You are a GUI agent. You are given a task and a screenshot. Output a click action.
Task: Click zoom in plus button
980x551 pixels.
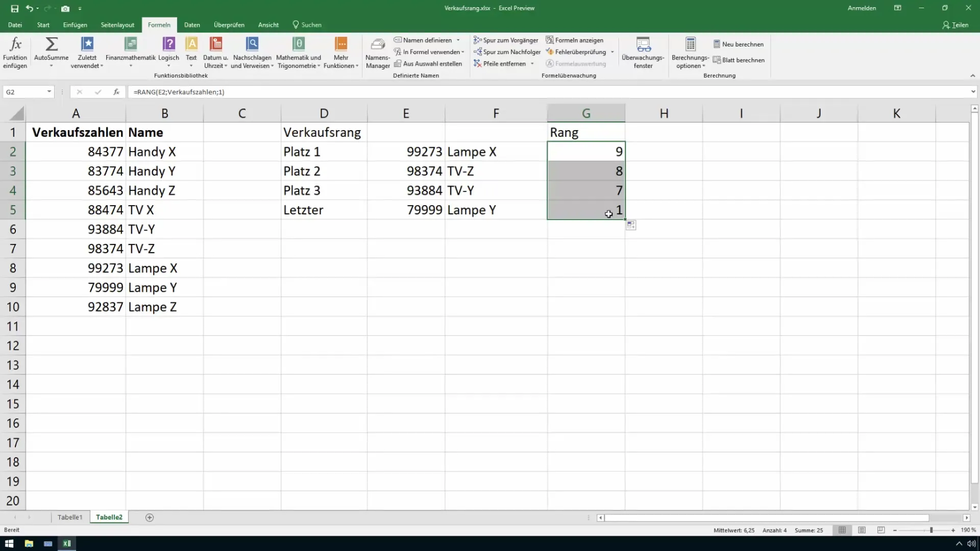(x=953, y=531)
